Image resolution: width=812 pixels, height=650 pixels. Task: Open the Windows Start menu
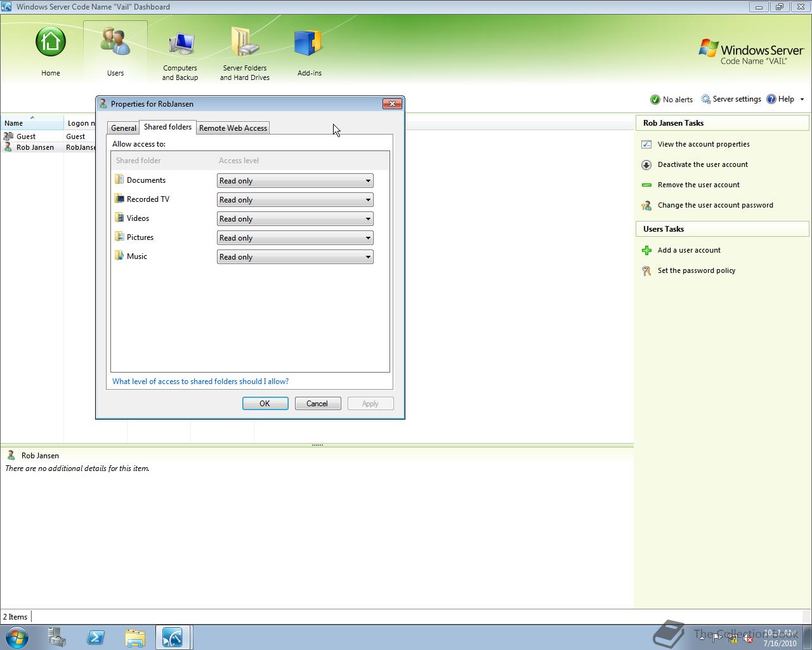pos(17,637)
